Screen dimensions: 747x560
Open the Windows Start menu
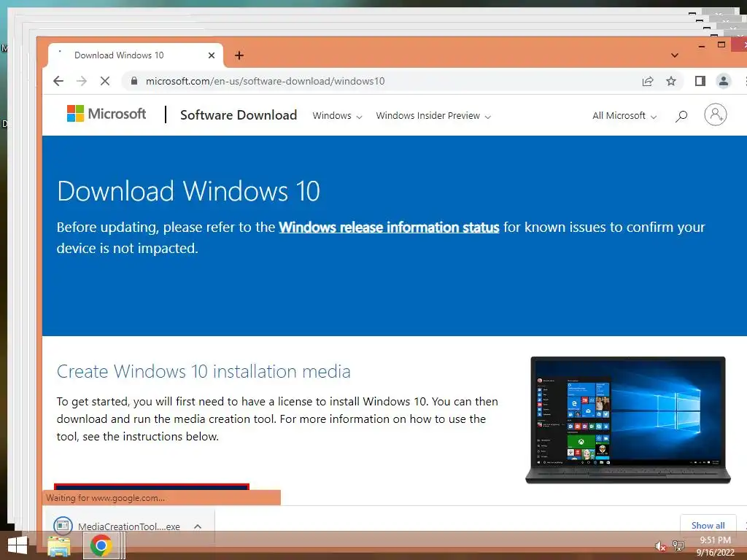pyautogui.click(x=18, y=545)
